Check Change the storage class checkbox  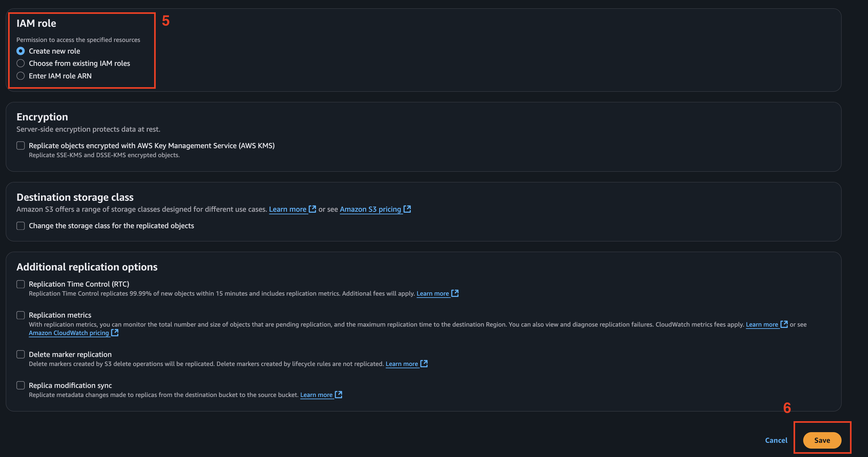21,226
